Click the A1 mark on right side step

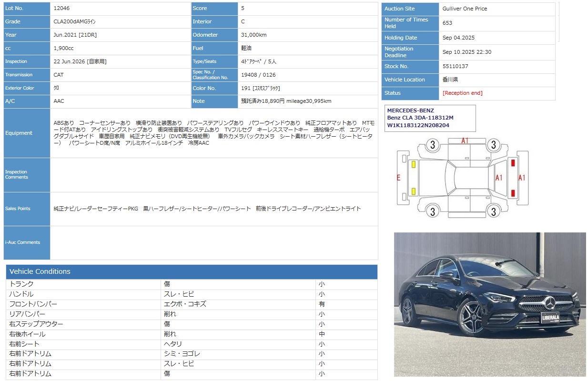click(x=465, y=140)
